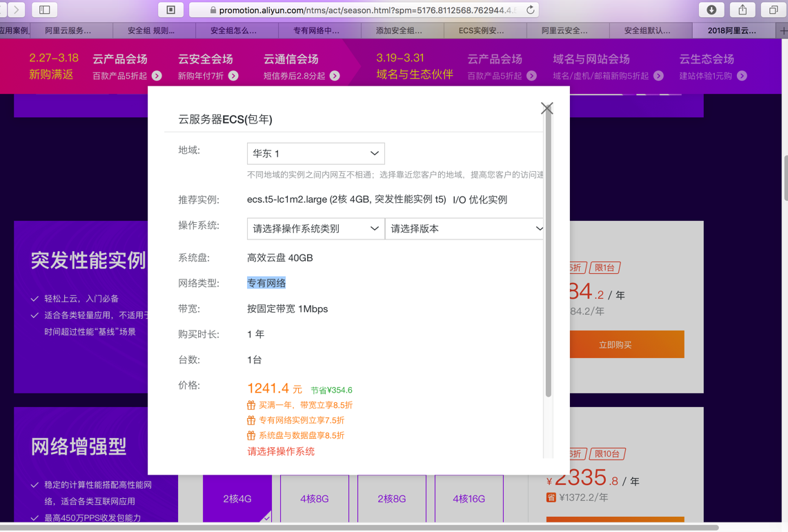This screenshot has height=532, width=788.
Task: Open the 地域 region dropdown
Action: click(315, 154)
